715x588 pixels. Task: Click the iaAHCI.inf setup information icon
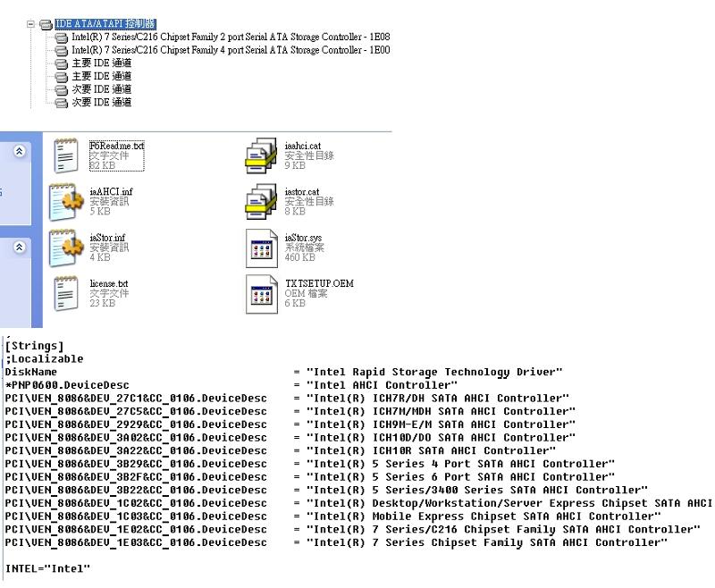(66, 202)
